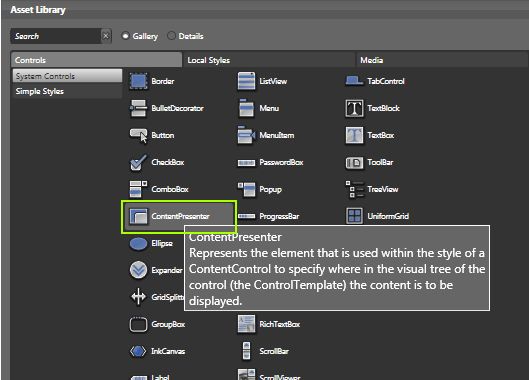Select the Ellipse shape icon
Viewport: 529px width, 380px height.
pyautogui.click(x=138, y=243)
